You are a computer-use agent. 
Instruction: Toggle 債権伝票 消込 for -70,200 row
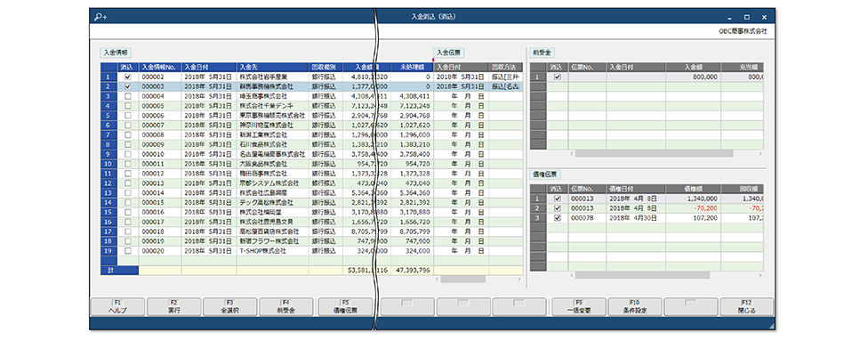tap(558, 208)
